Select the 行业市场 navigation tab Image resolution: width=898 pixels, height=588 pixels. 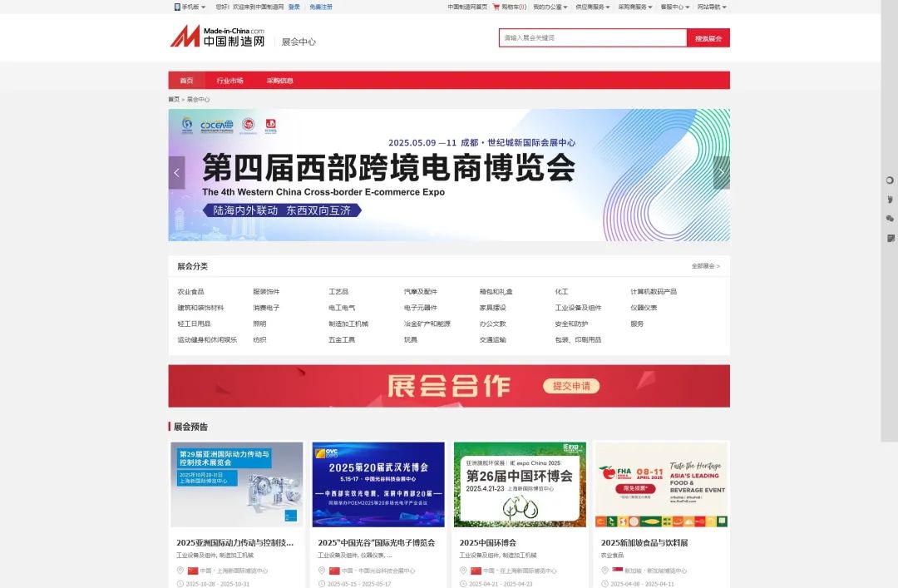coord(229,80)
